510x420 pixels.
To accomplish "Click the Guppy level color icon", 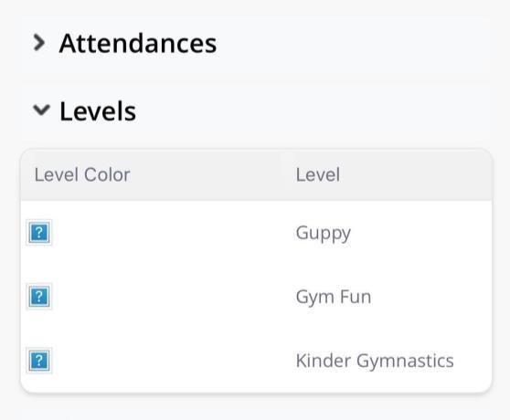I will 39,232.
